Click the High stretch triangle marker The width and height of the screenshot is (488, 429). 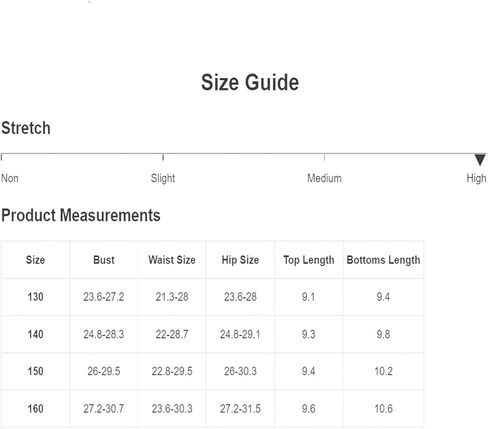480,160
